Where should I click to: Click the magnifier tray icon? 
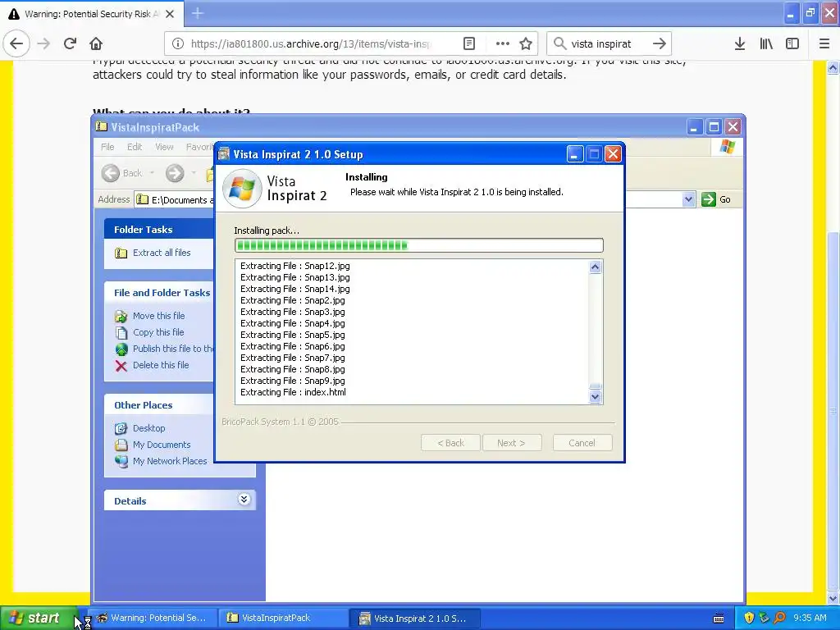[x=779, y=619]
